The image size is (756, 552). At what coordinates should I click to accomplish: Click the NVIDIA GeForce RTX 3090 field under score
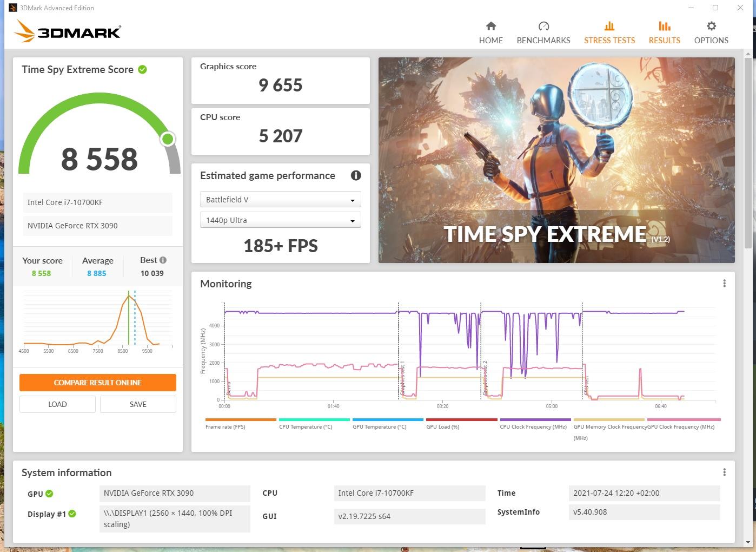[x=97, y=226]
